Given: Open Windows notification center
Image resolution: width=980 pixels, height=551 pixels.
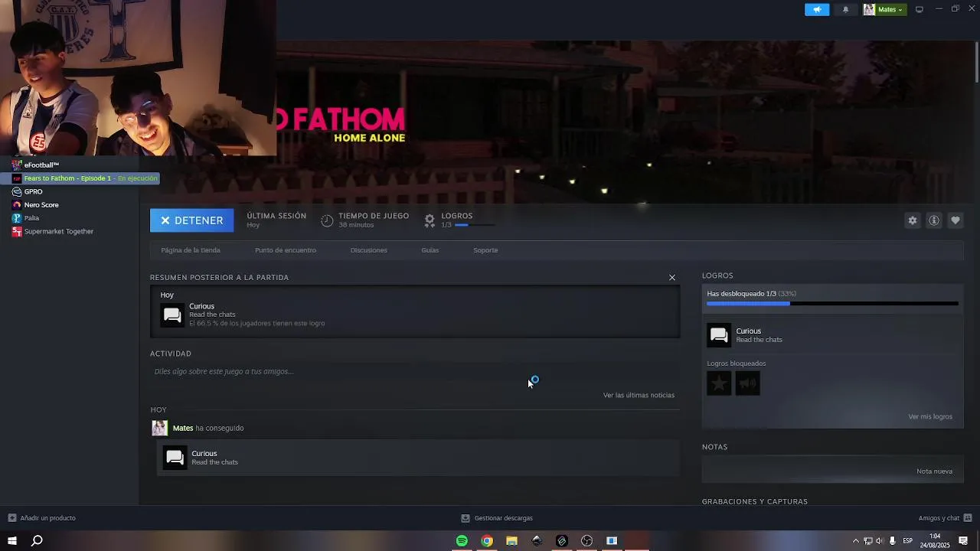Looking at the screenshot, I should point(963,541).
